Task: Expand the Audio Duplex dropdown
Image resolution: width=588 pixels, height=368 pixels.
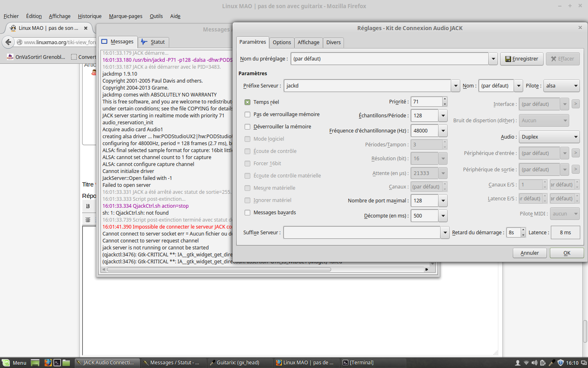Action: pyautogui.click(x=550, y=137)
